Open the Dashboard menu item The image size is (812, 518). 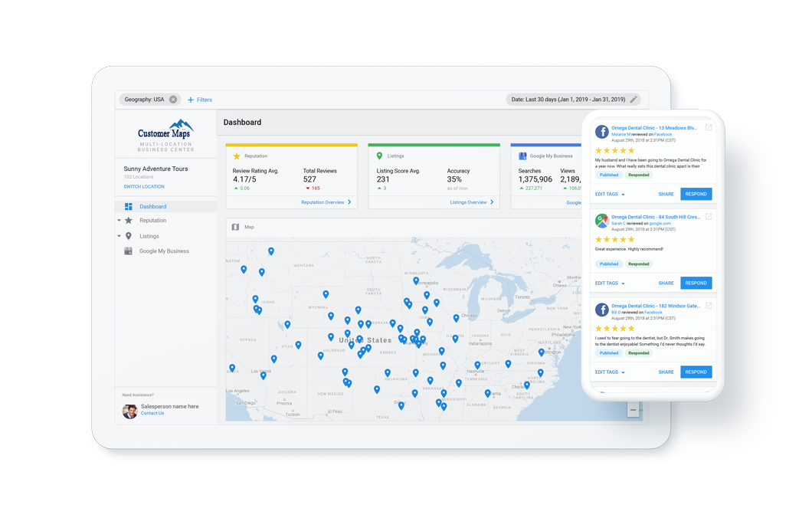(x=152, y=207)
